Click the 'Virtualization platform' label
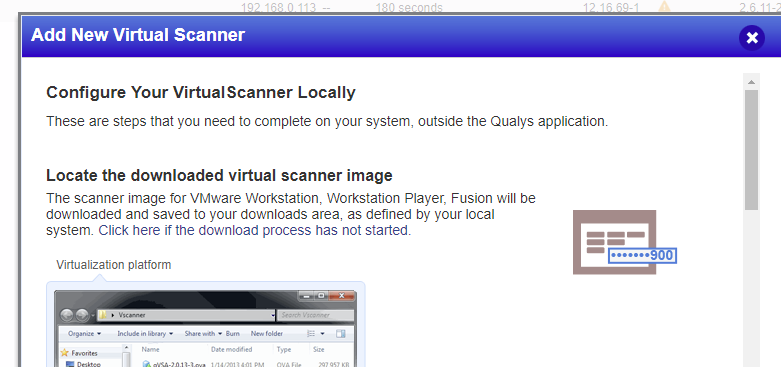The height and width of the screenshot is (367, 781). [x=114, y=264]
